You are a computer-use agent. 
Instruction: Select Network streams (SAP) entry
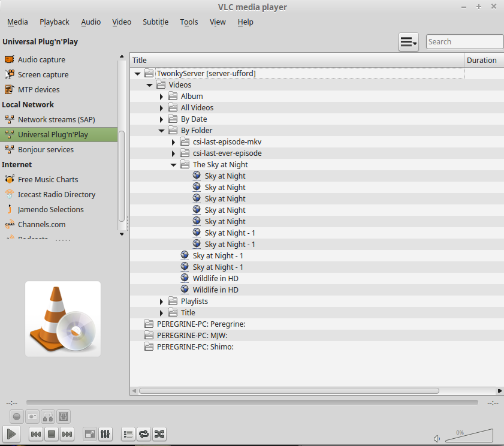pos(59,120)
